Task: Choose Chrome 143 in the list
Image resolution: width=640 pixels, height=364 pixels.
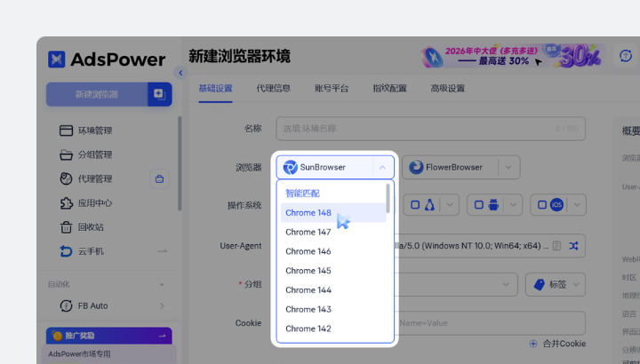Action: 333,309
